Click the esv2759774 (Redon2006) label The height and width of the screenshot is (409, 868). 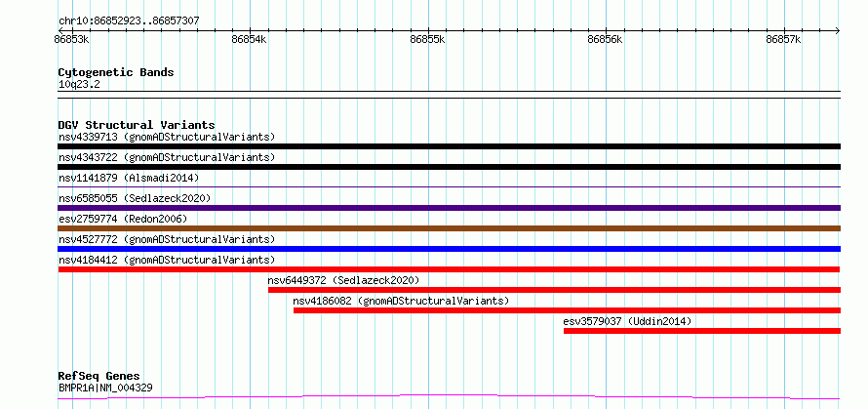[123, 219]
